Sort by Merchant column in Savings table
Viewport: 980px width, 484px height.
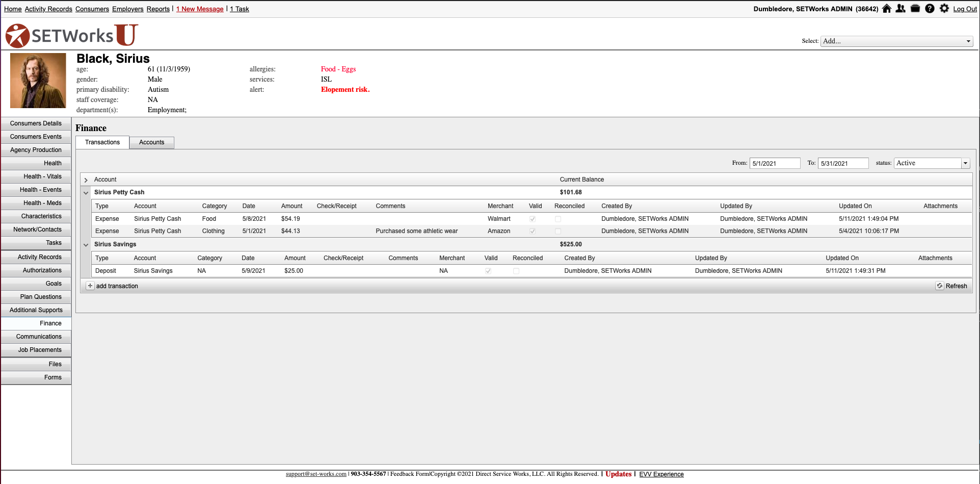click(x=452, y=258)
